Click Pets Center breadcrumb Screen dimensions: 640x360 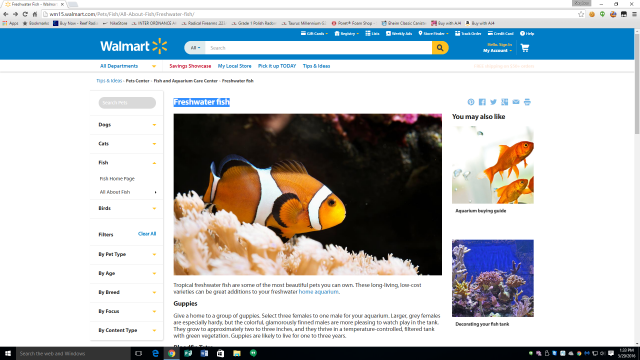138,81
